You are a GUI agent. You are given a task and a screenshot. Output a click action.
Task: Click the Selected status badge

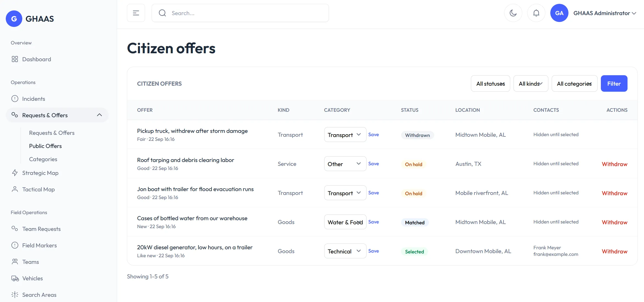[x=414, y=251]
